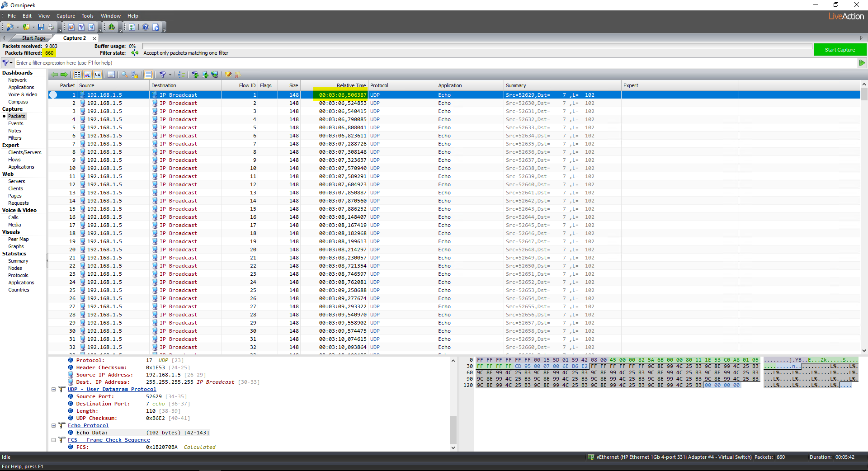Viewport: 868px width, 471px height.
Task: Click the filter expression input field
Action: (x=436, y=63)
